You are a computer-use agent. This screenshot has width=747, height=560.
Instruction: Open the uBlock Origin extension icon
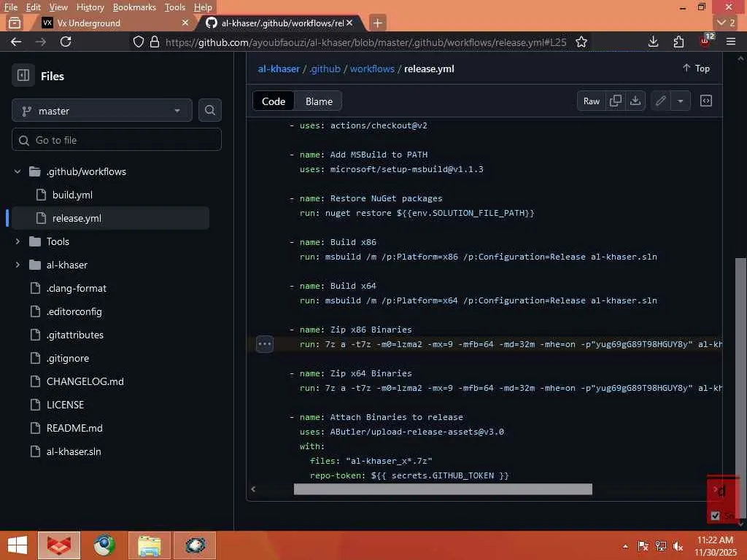705,42
